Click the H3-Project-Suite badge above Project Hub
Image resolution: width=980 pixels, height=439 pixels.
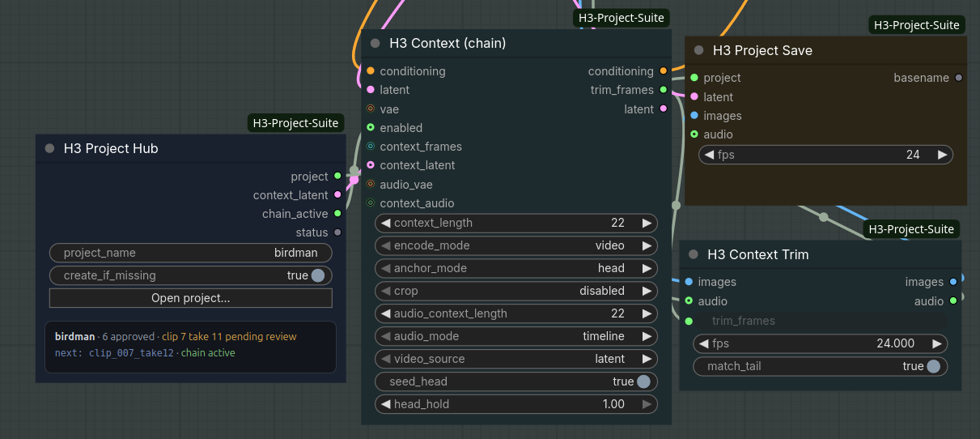tap(295, 123)
